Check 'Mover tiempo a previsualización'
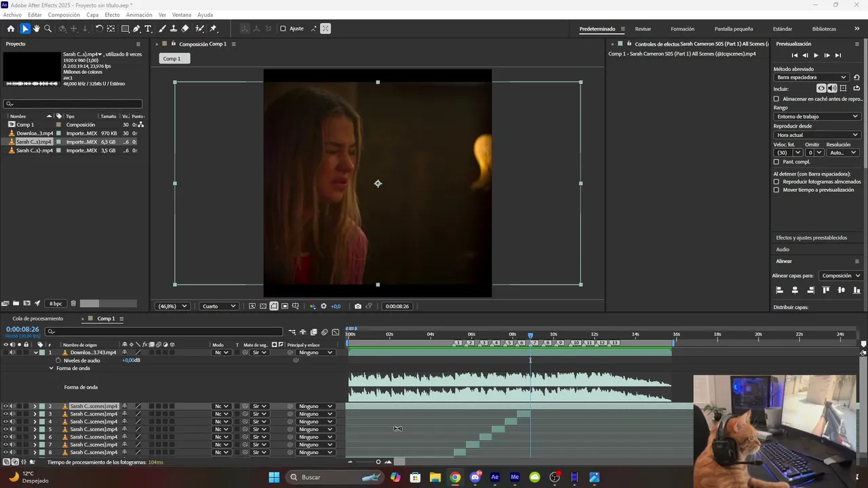This screenshot has height=488, width=868. coord(776,190)
